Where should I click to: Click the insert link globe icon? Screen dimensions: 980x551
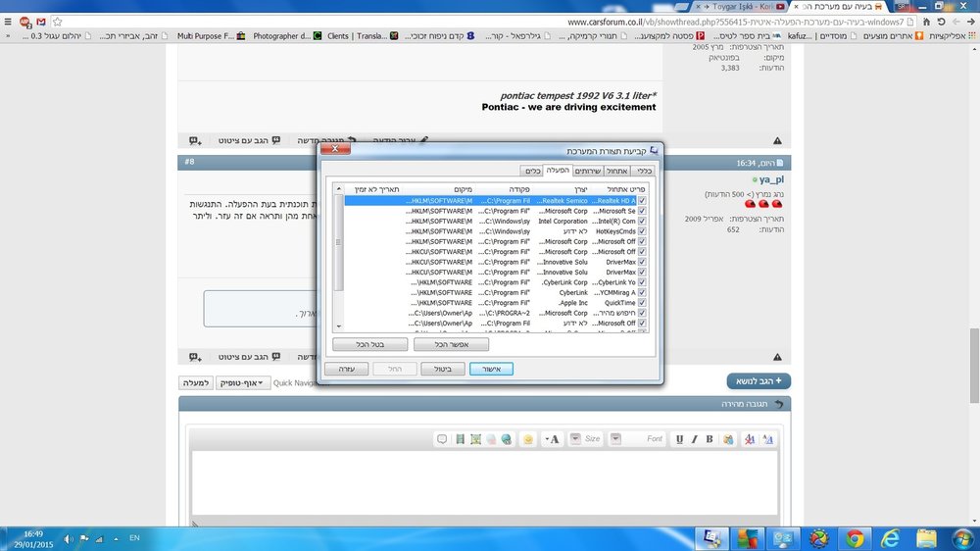pyautogui.click(x=507, y=439)
